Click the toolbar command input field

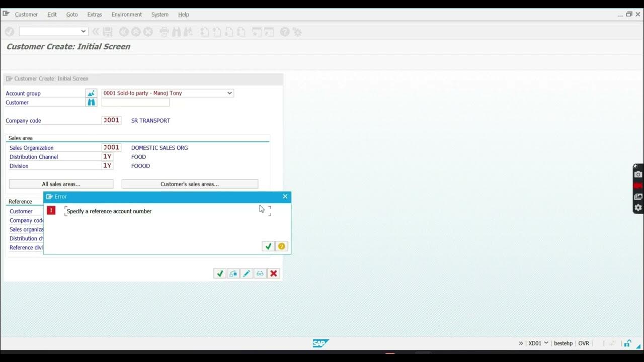(x=53, y=31)
